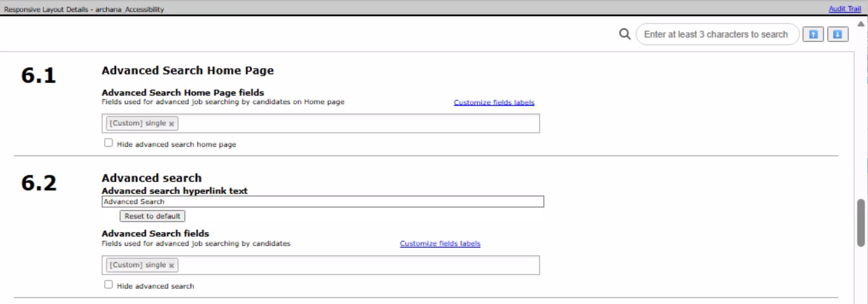868x304 pixels.
Task: Open the Audit Trail link
Action: coord(845,9)
